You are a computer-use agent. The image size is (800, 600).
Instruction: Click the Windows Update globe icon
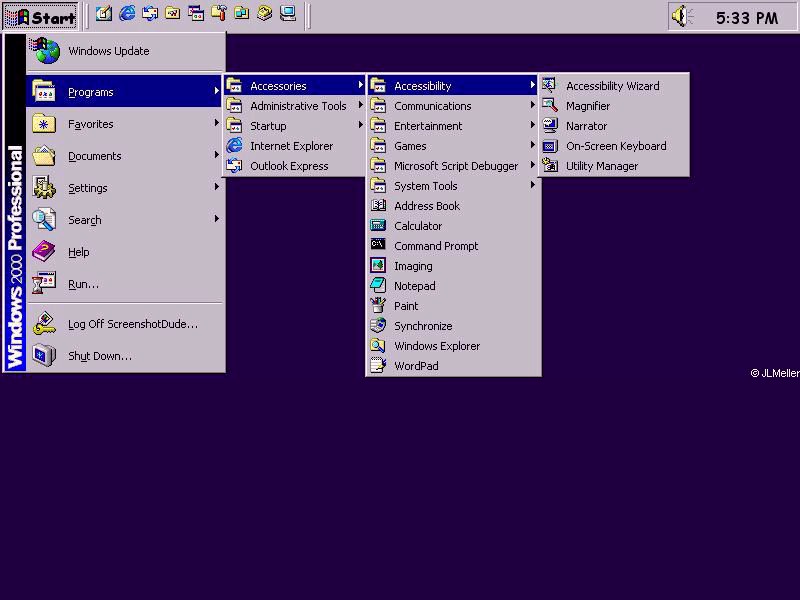[45, 51]
